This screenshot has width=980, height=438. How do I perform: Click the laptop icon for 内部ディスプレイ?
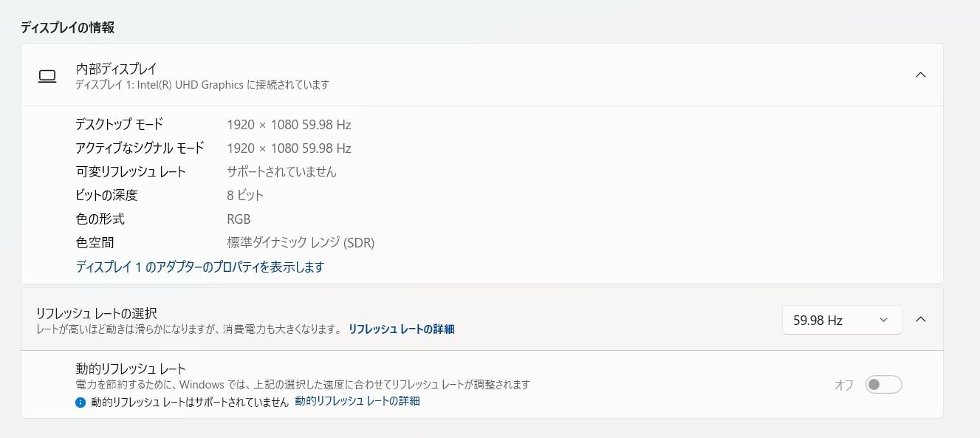47,75
